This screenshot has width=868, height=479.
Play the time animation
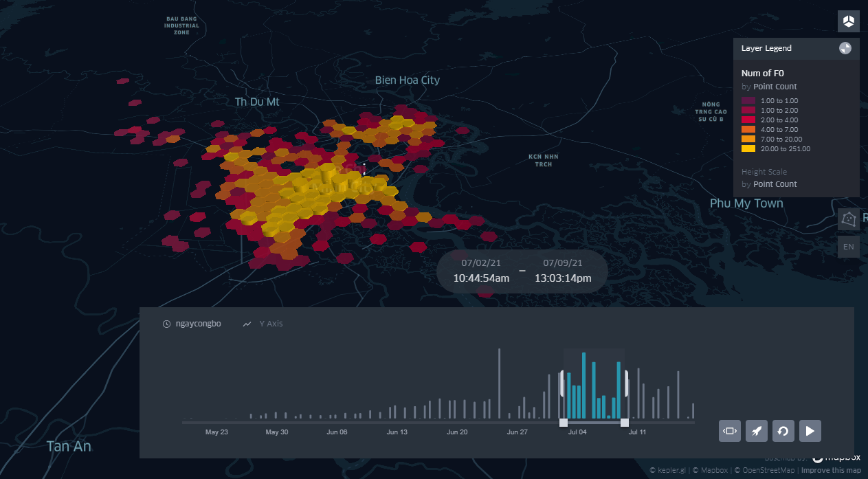[x=810, y=431]
